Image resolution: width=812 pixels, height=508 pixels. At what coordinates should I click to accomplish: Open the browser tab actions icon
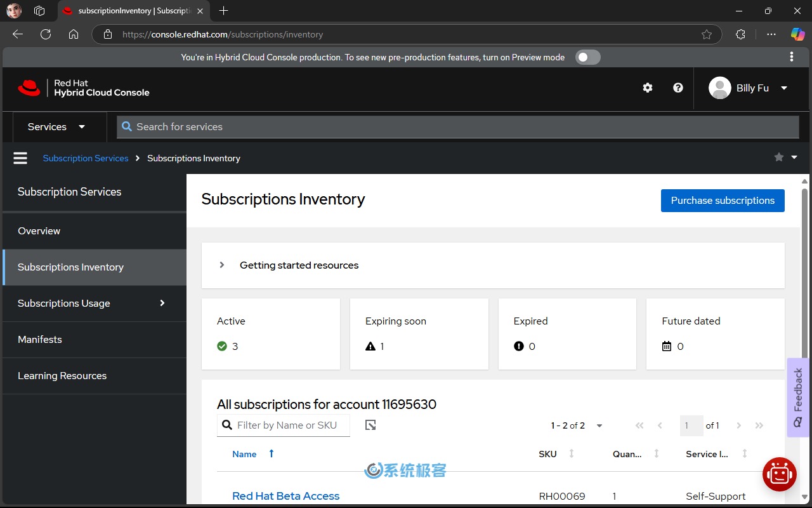pyautogui.click(x=39, y=11)
